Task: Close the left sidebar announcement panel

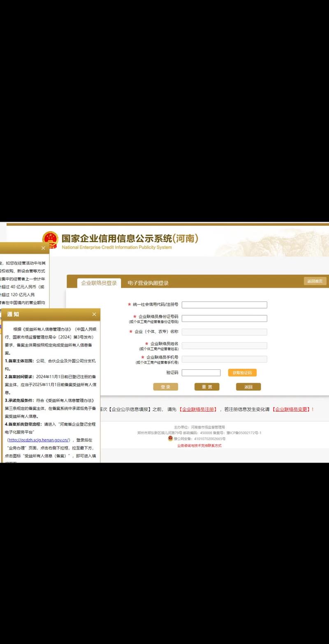Action: point(43,248)
